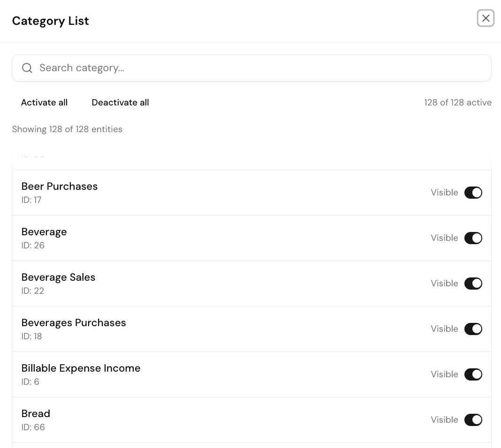Screen dimensions: 501x448
Task: Click the search magnifying glass icon
Action: (27, 68)
